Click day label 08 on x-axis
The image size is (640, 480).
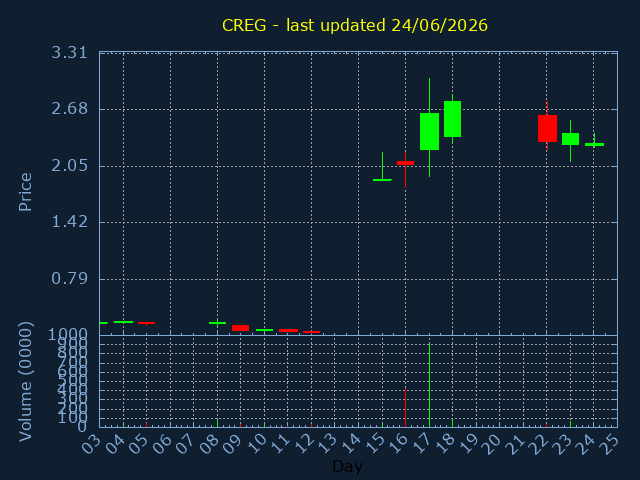click(x=209, y=444)
